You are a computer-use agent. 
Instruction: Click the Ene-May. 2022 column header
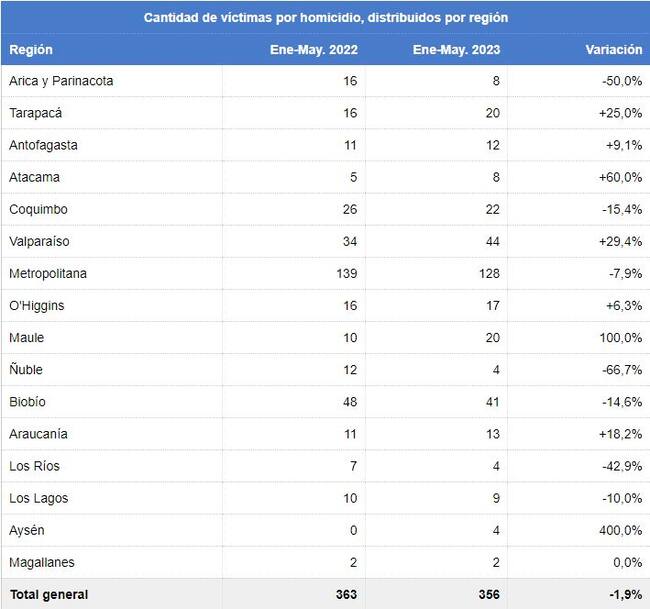[x=314, y=50]
